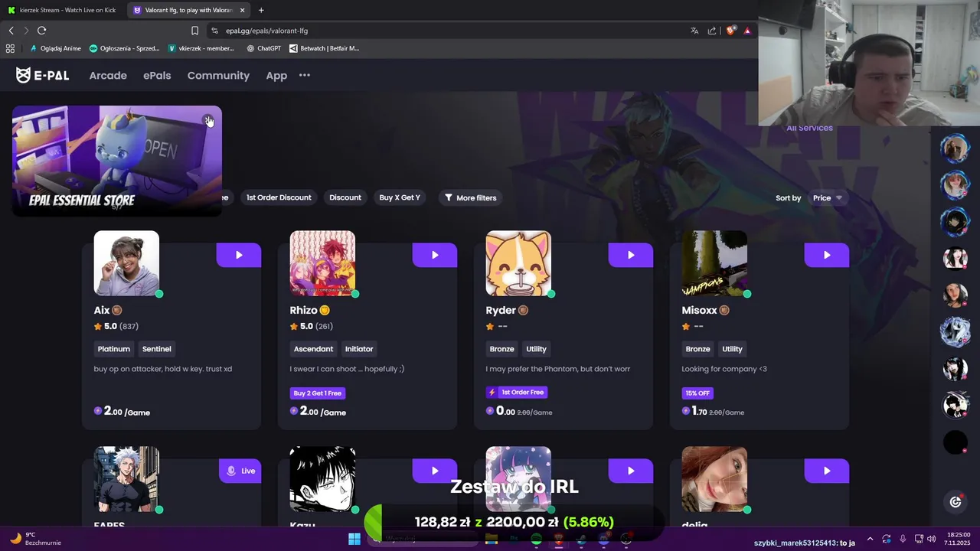The height and width of the screenshot is (551, 980).
Task: Click the All Services link
Action: pos(809,128)
